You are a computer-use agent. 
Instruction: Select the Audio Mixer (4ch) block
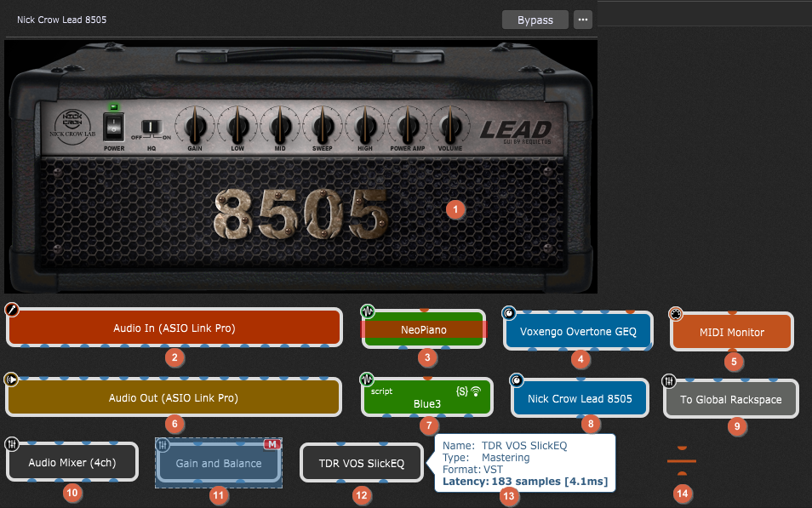click(x=72, y=462)
